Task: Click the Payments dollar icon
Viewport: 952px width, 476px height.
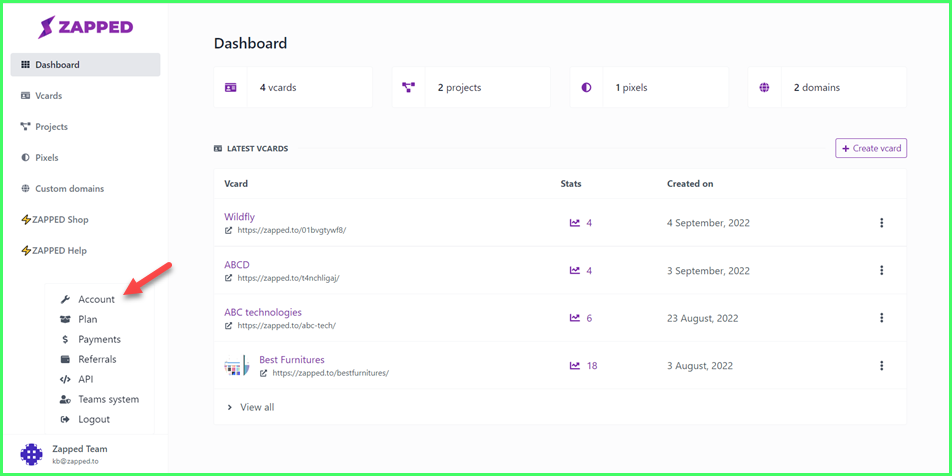Action: (x=66, y=339)
